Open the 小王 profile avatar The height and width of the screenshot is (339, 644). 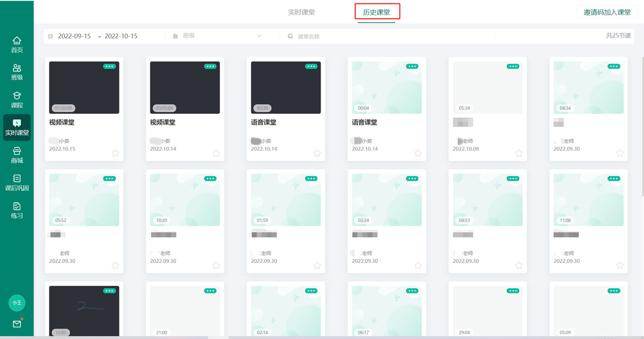pos(17,303)
